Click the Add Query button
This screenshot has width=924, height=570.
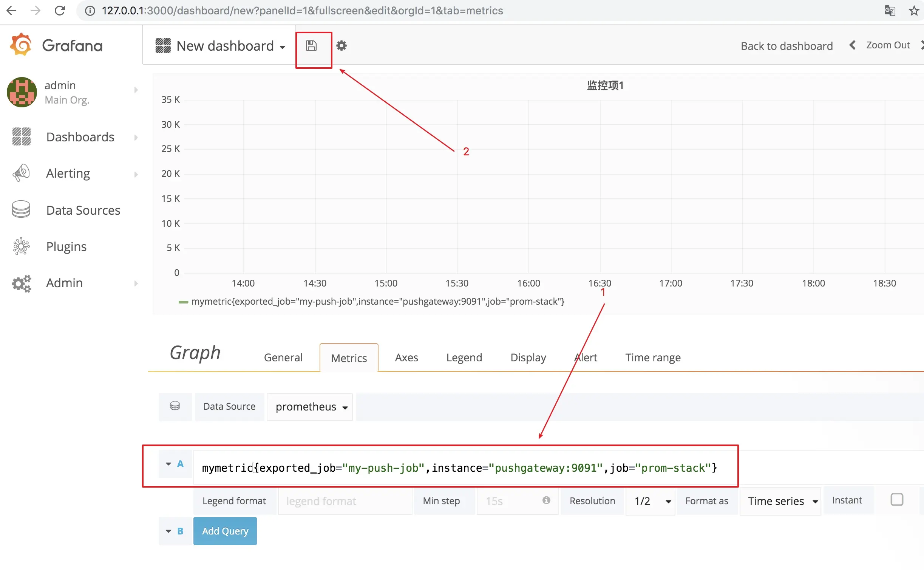[225, 531]
